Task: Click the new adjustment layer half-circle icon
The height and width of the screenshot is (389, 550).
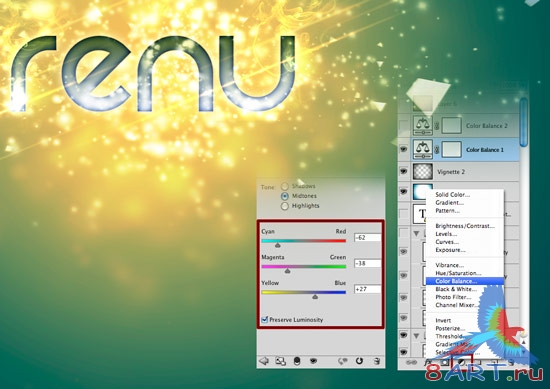Action: (x=462, y=362)
